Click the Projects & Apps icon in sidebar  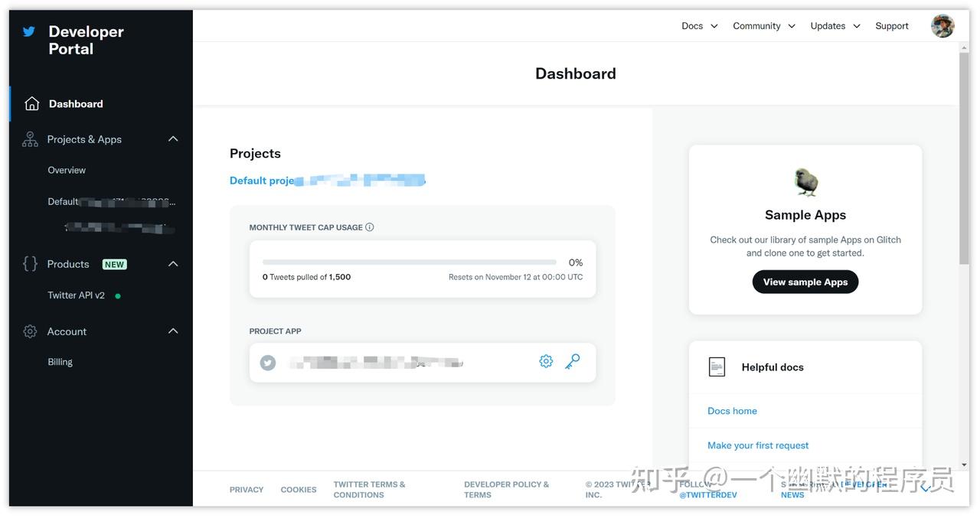[29, 139]
